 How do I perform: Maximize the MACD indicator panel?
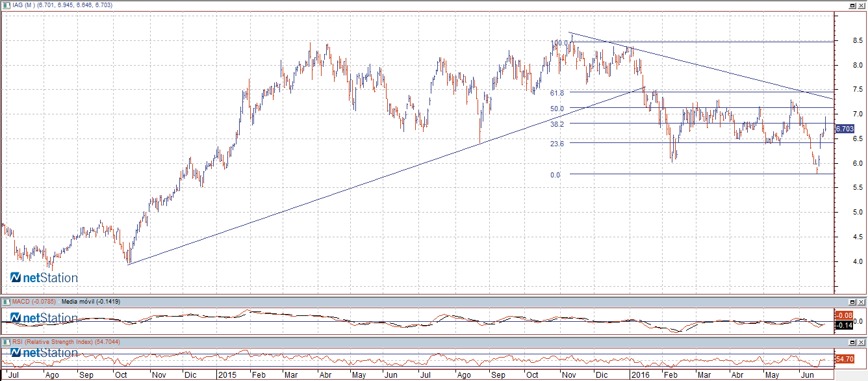852,302
